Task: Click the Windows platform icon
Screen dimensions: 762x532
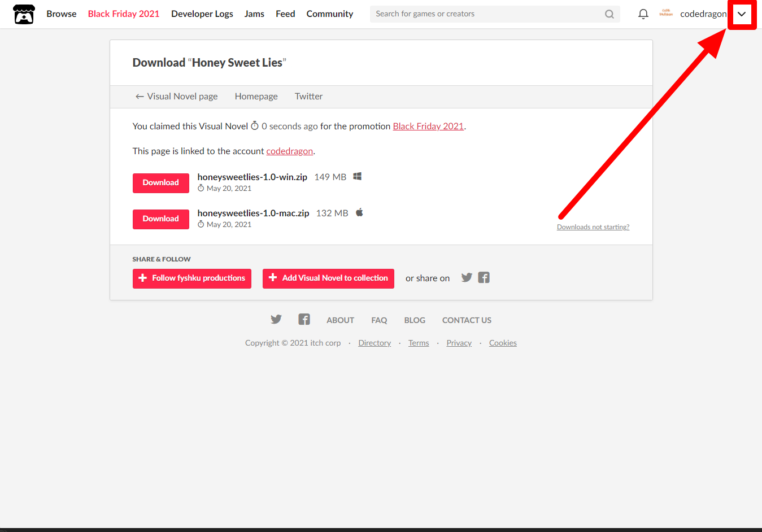Action: tap(358, 177)
